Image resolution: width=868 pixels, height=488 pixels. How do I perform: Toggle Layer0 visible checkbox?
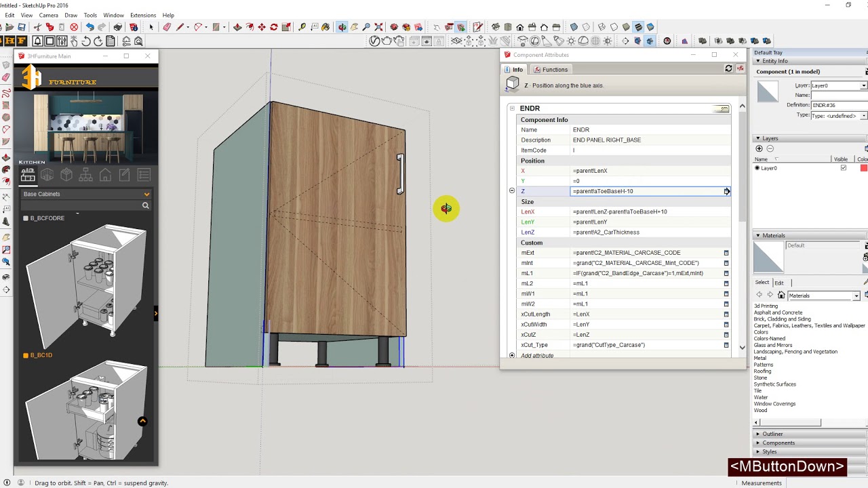[843, 168]
